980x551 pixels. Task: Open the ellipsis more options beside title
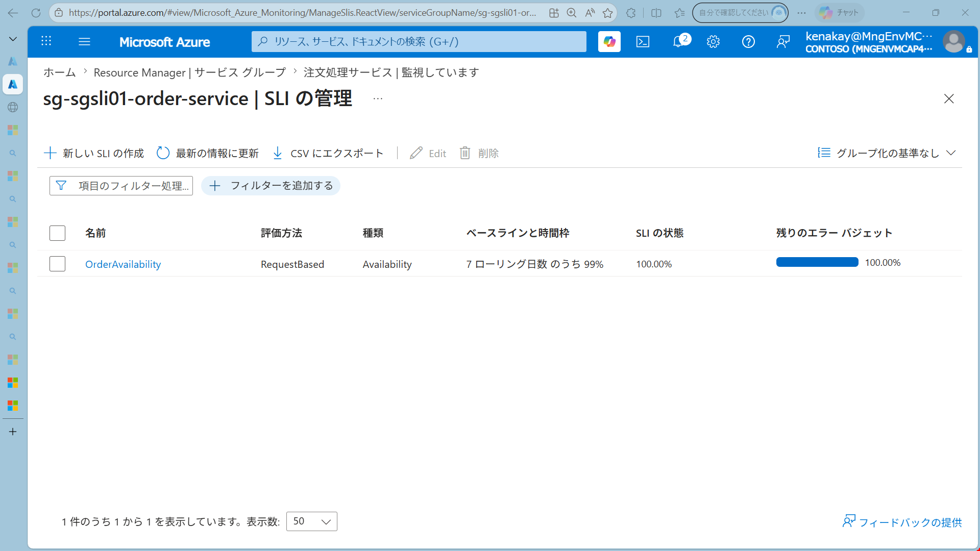(x=378, y=98)
